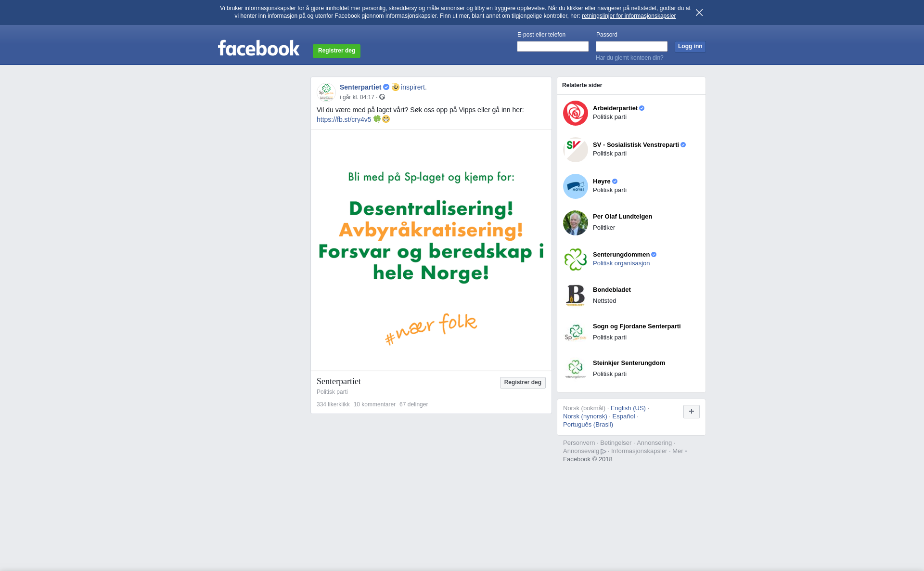This screenshot has width=924, height=571.
Task: Switch language to Norsk (nynorsk)
Action: (585, 416)
